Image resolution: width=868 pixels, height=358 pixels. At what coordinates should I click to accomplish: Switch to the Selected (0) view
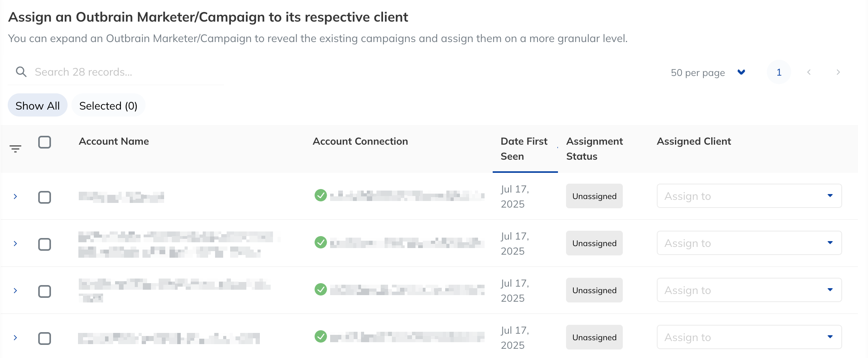[x=108, y=105]
